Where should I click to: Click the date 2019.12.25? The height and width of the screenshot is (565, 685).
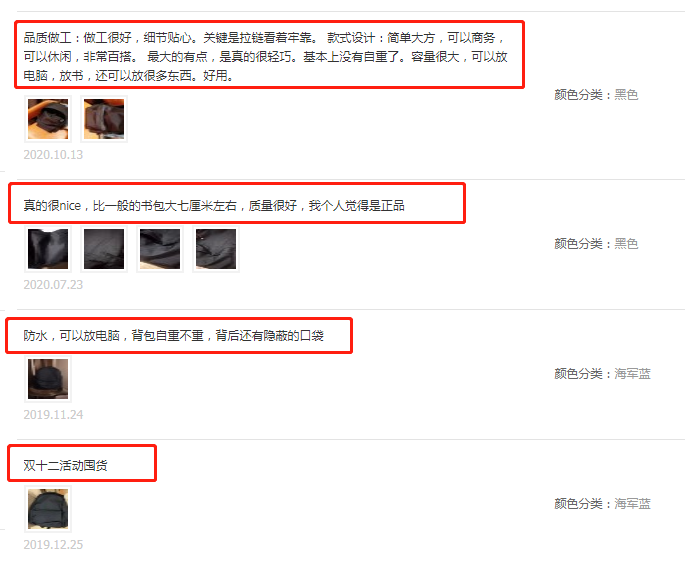tap(53, 545)
